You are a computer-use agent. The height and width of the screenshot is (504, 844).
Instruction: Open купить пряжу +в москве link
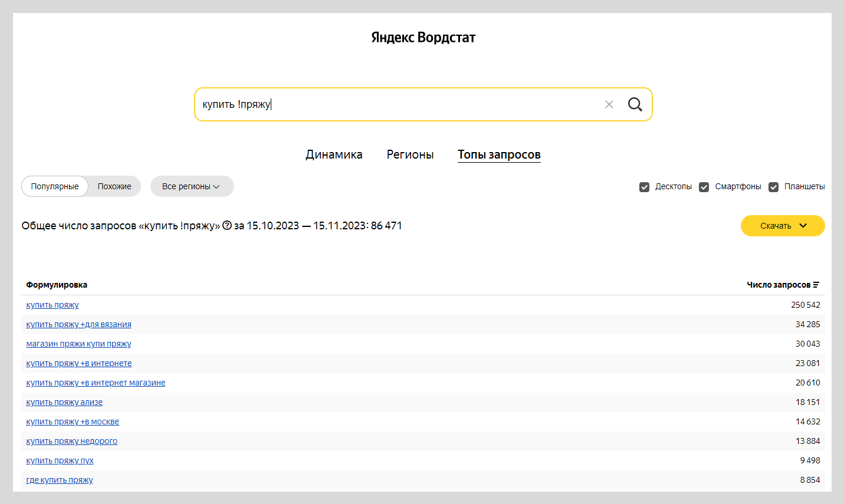[x=73, y=421]
